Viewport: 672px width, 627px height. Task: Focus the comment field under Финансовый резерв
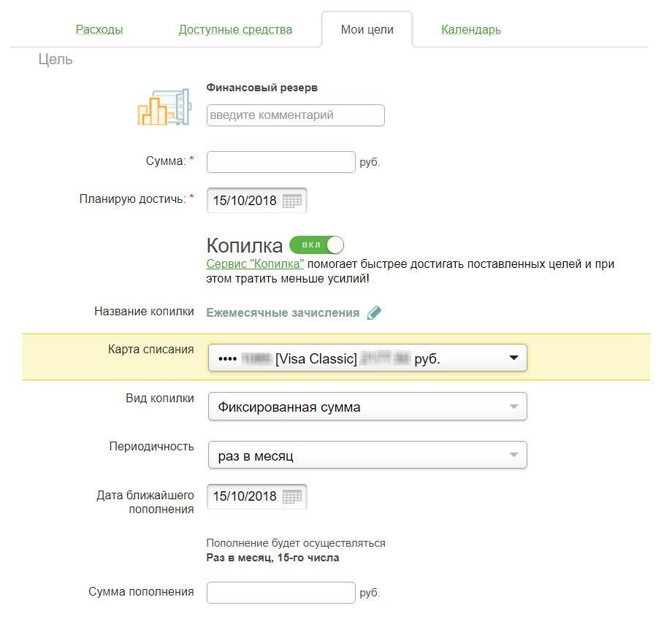[295, 115]
